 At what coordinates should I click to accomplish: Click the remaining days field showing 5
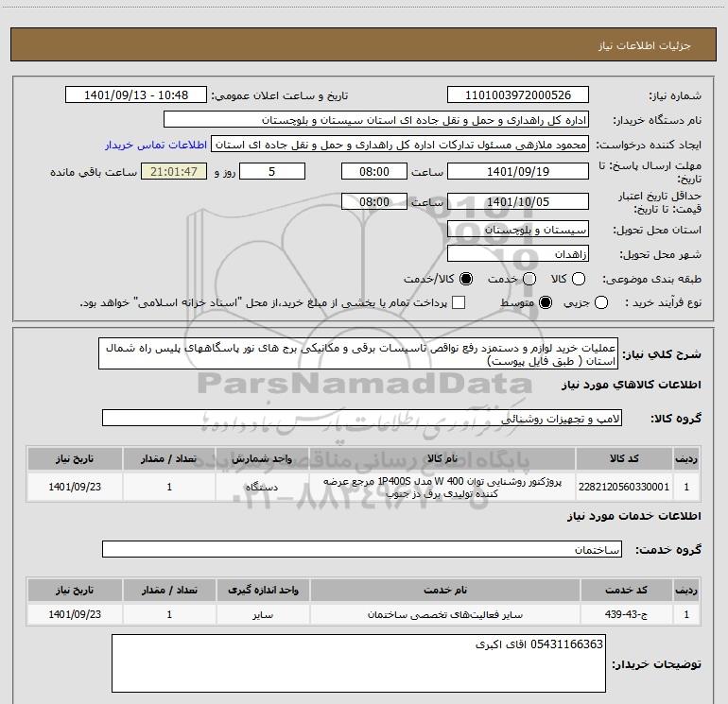[272, 171]
